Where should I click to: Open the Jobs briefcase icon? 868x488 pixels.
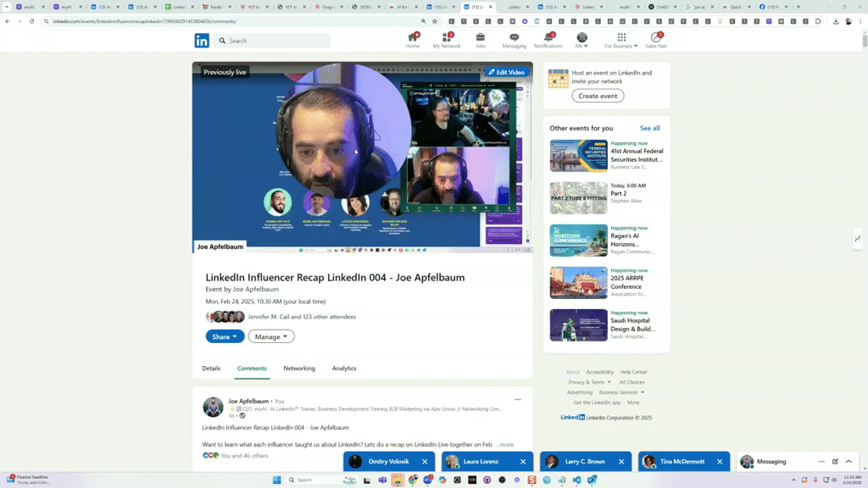click(480, 37)
